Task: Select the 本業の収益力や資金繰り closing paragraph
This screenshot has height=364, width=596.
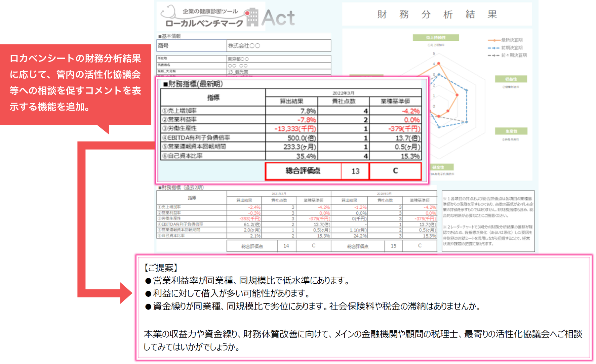Action: click(363, 340)
